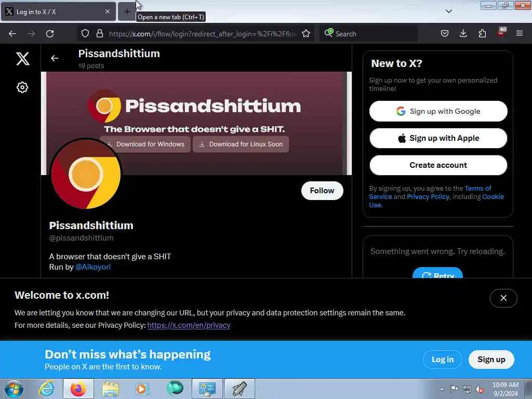Click the browser Back button

12,34
